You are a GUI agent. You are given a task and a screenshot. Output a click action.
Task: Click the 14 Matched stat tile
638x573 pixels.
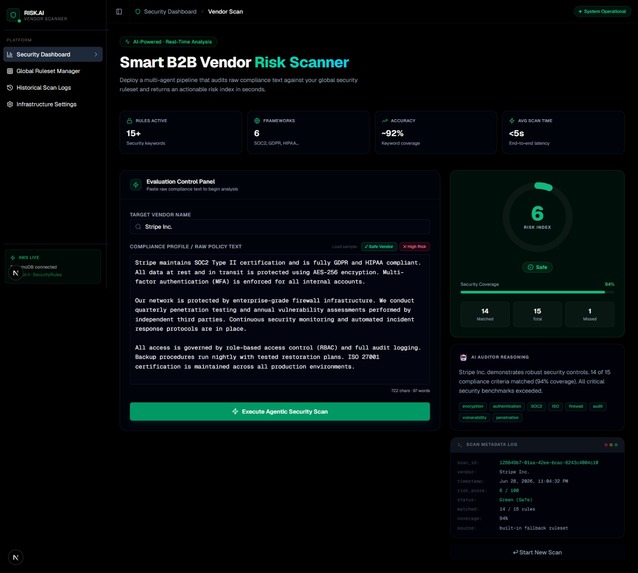(485, 315)
